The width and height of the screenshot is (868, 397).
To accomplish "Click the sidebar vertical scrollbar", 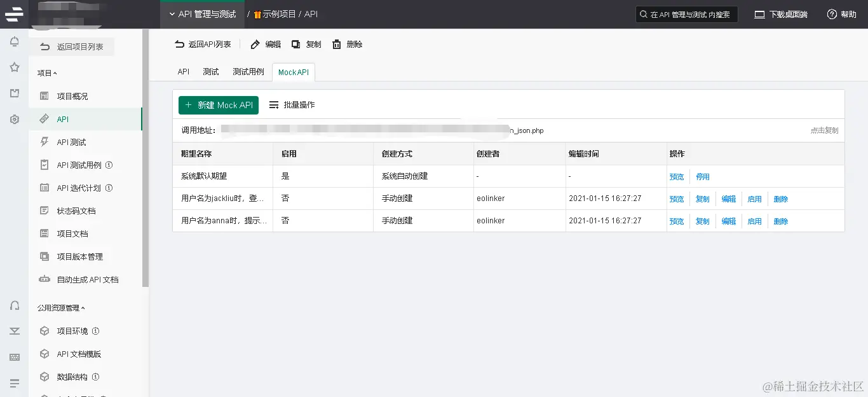I will [146, 159].
